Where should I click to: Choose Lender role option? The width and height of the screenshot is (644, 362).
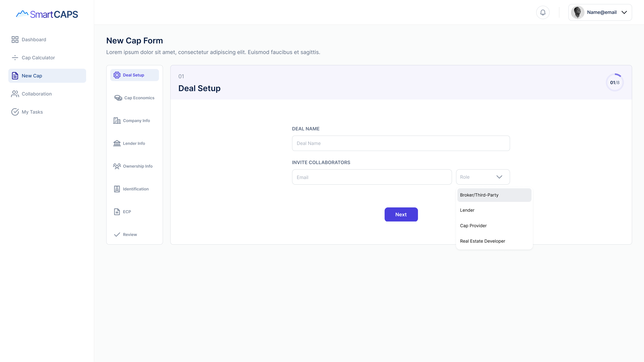click(494, 210)
